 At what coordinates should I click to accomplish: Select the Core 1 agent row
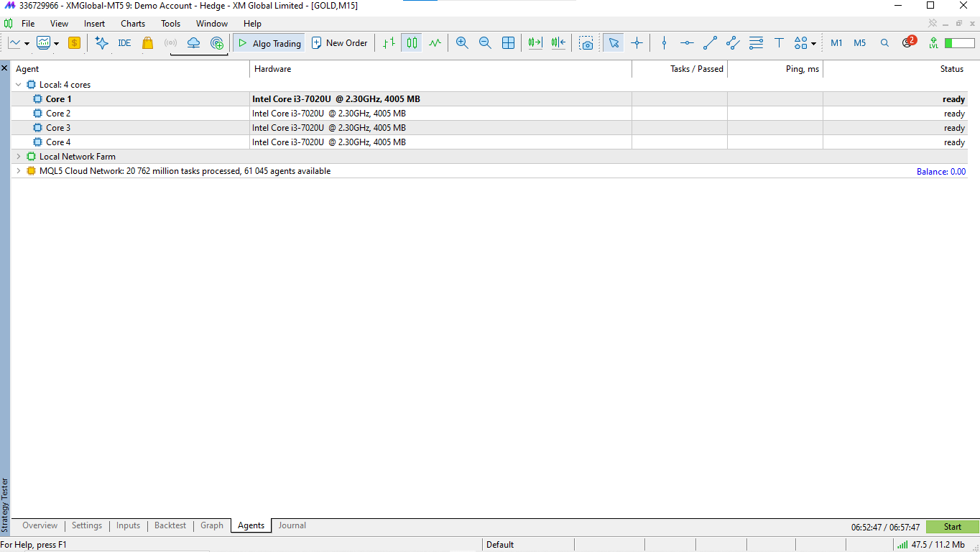489,99
